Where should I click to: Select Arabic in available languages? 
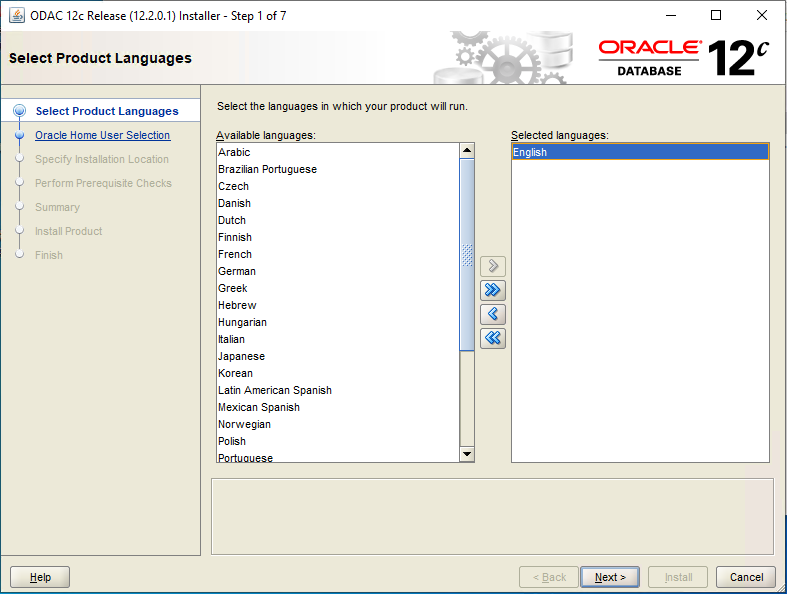(x=338, y=152)
